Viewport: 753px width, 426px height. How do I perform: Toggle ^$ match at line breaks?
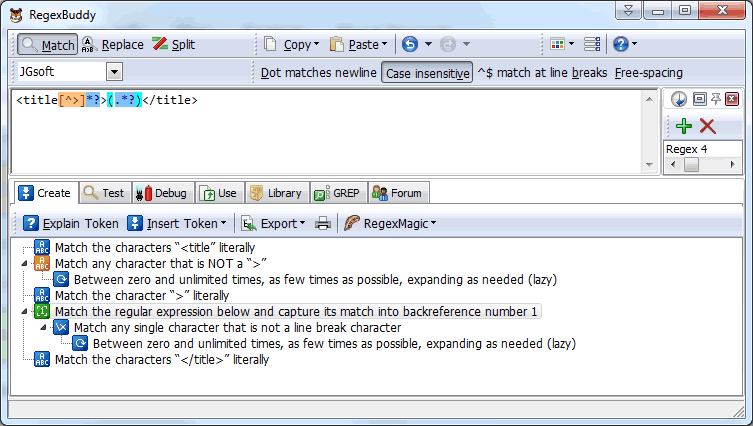click(x=542, y=73)
